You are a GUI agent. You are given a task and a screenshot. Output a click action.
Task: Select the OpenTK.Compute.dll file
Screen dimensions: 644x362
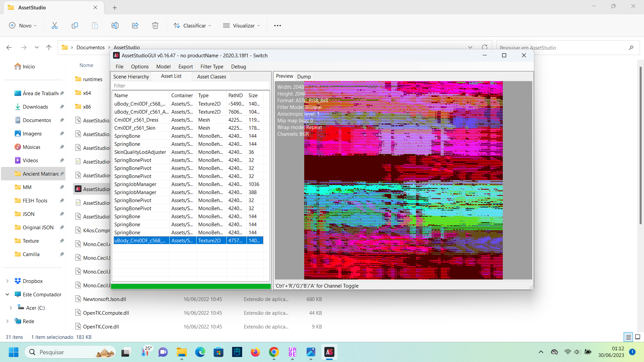coord(106,313)
